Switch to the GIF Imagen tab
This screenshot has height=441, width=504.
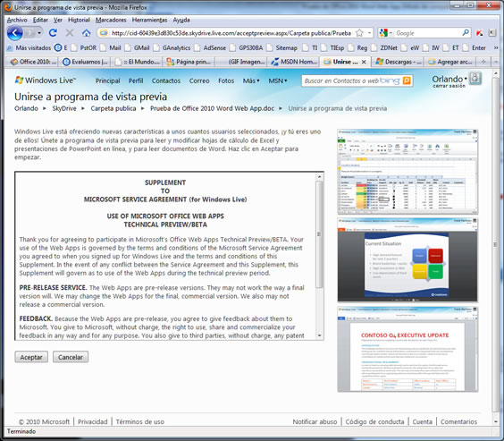[241, 62]
